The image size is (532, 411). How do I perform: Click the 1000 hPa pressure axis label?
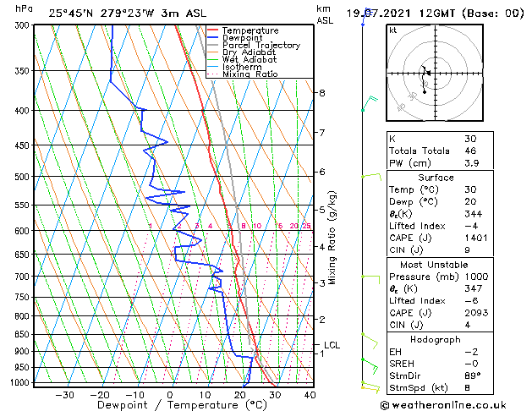[22, 382]
